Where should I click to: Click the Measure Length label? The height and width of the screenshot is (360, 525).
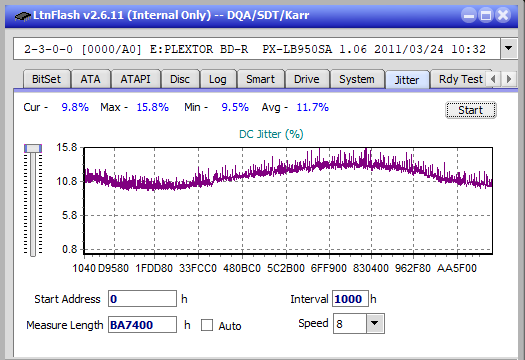tap(65, 325)
